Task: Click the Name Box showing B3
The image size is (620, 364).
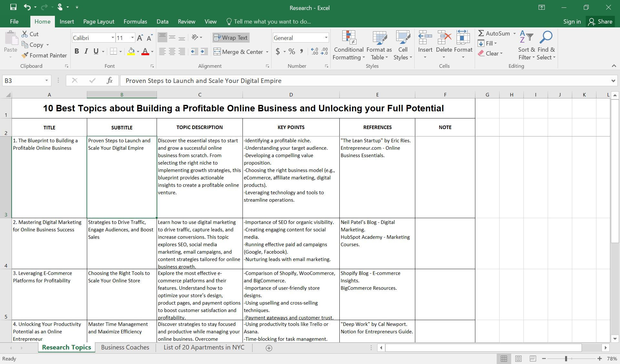Action: tap(23, 81)
